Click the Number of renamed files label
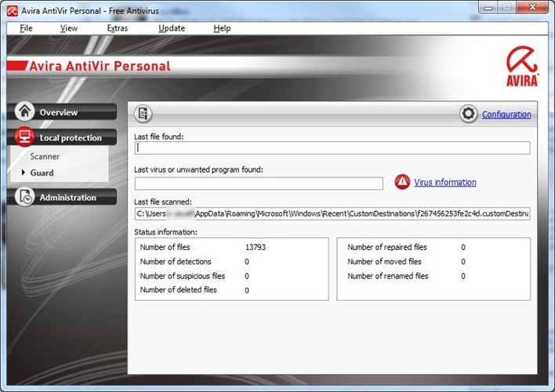555x392 pixels. tap(387, 276)
